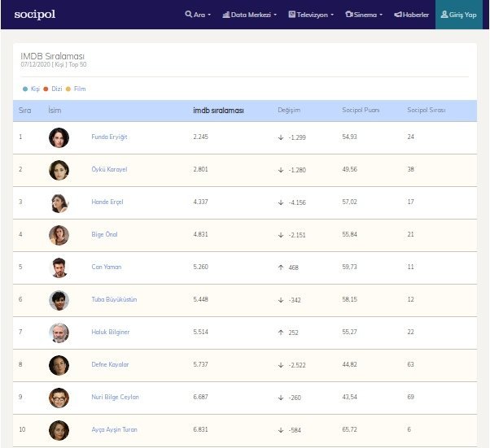Click Öykü Karayel's avatar photo
This screenshot has height=448, width=490.
coord(59,170)
